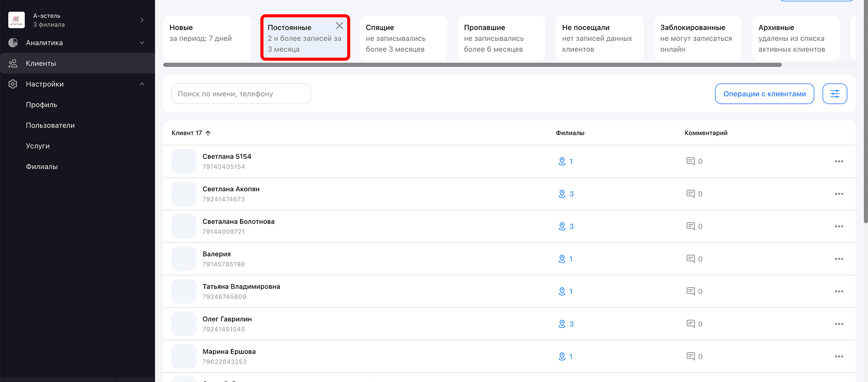868x382 pixels.
Task: Click the vertical page scrollbar
Action: pyautogui.click(x=865, y=111)
